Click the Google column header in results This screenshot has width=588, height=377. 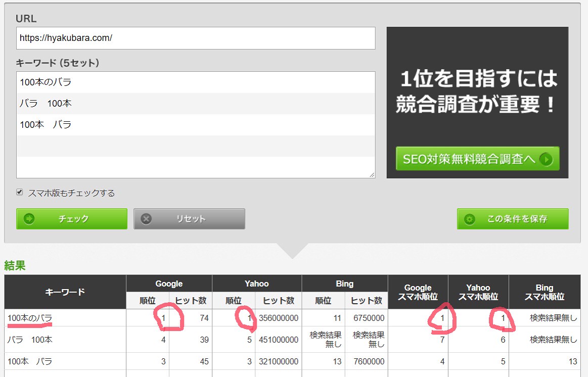point(169,284)
